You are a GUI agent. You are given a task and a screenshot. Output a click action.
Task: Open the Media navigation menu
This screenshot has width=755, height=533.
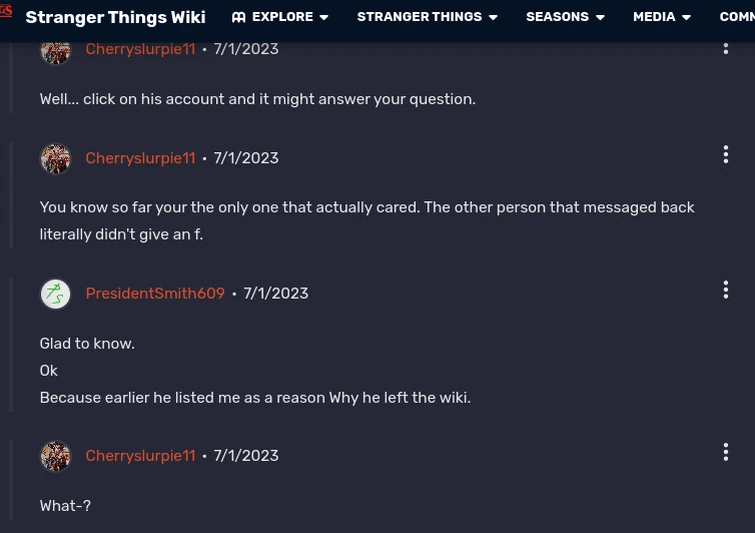coord(661,17)
